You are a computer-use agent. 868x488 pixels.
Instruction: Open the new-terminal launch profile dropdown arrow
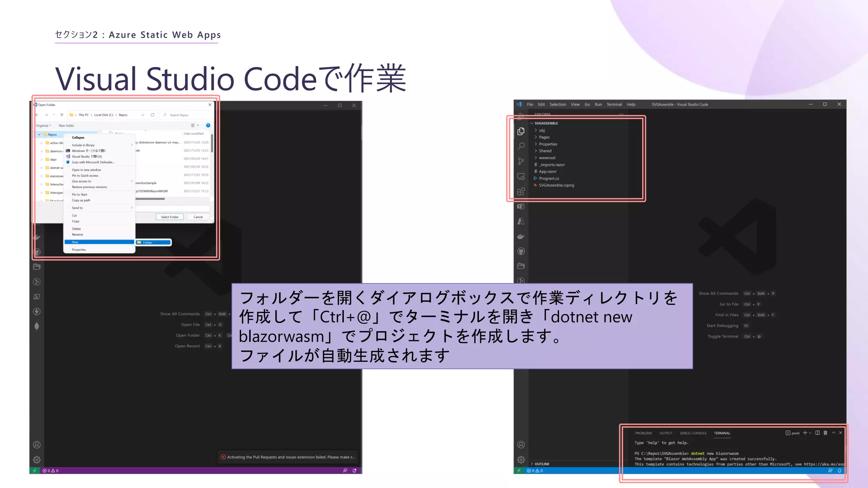810,433
